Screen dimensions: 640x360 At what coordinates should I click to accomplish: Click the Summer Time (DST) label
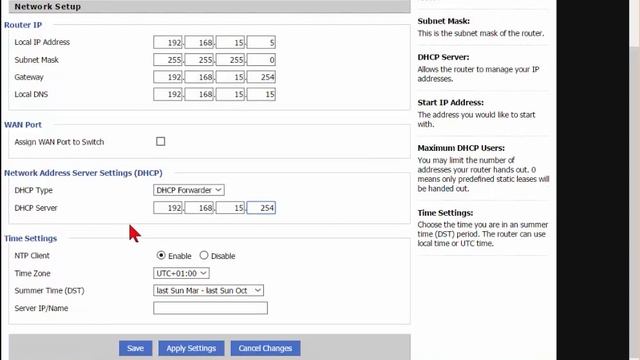click(49, 291)
